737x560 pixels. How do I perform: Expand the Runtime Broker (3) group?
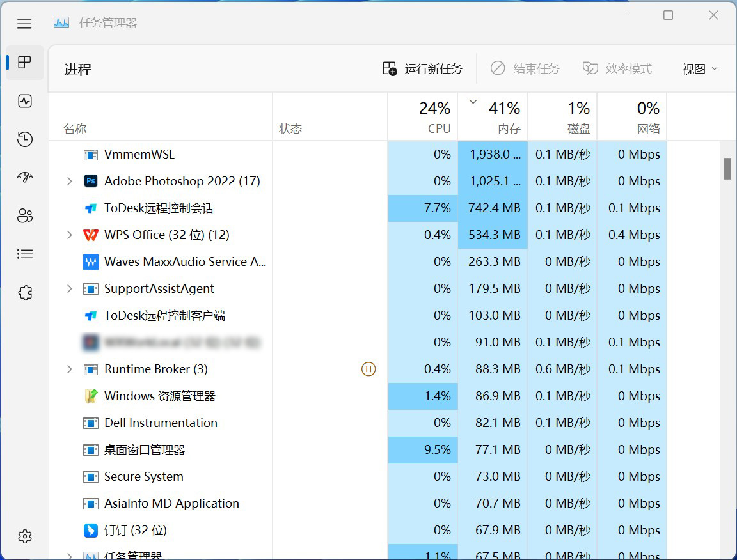pyautogui.click(x=70, y=369)
